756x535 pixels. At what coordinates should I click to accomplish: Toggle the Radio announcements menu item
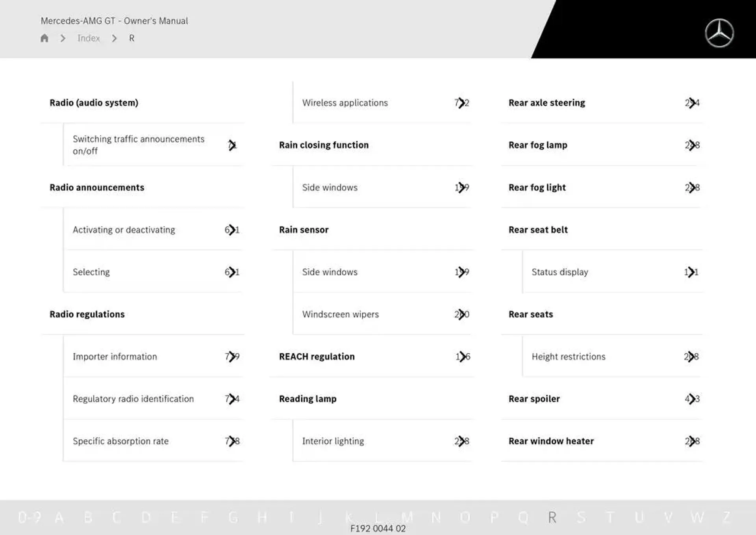[97, 186]
